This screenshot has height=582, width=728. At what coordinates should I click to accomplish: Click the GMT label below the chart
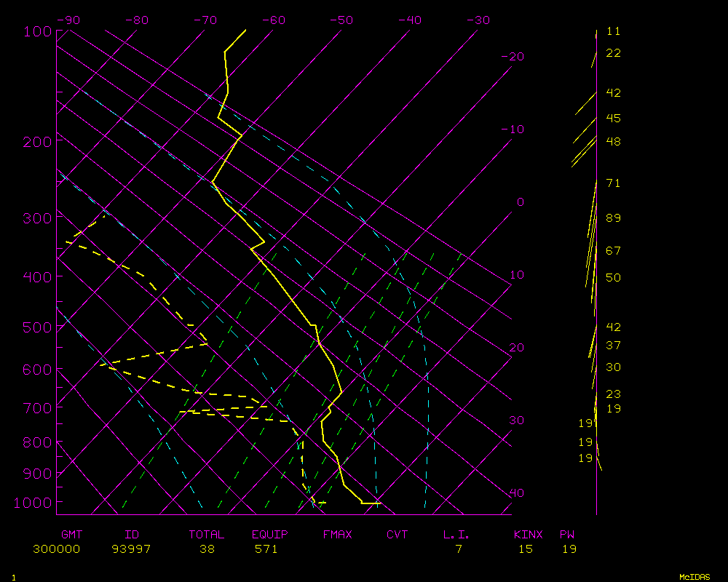coord(73,535)
